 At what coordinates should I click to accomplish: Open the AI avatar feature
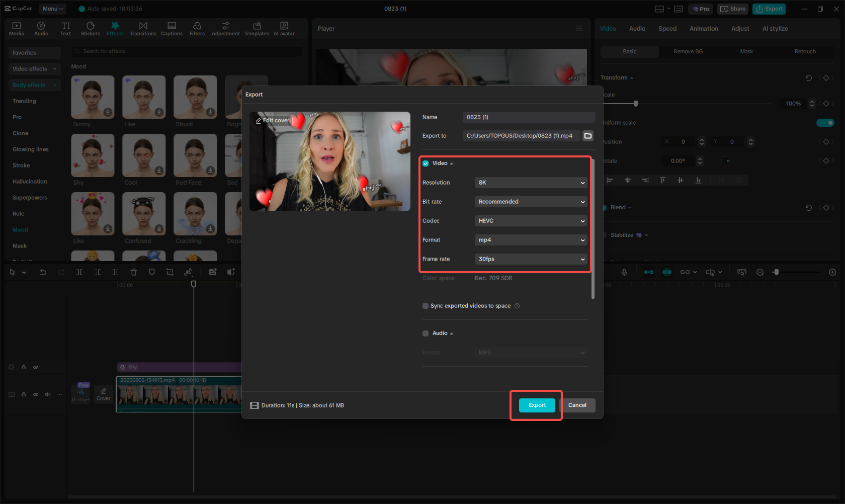pos(284,28)
